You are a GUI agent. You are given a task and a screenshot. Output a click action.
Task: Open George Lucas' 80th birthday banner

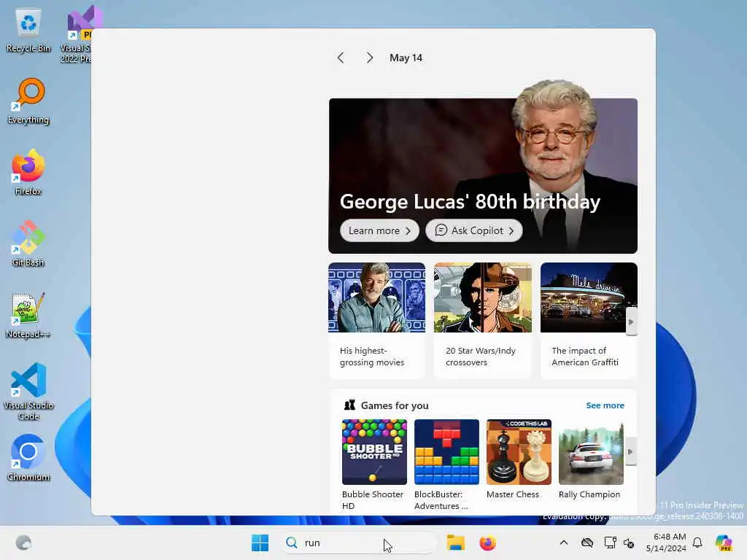(483, 176)
